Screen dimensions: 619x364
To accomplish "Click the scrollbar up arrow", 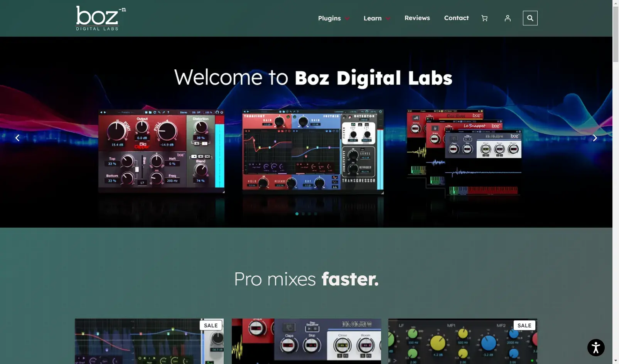I will [616, 3].
